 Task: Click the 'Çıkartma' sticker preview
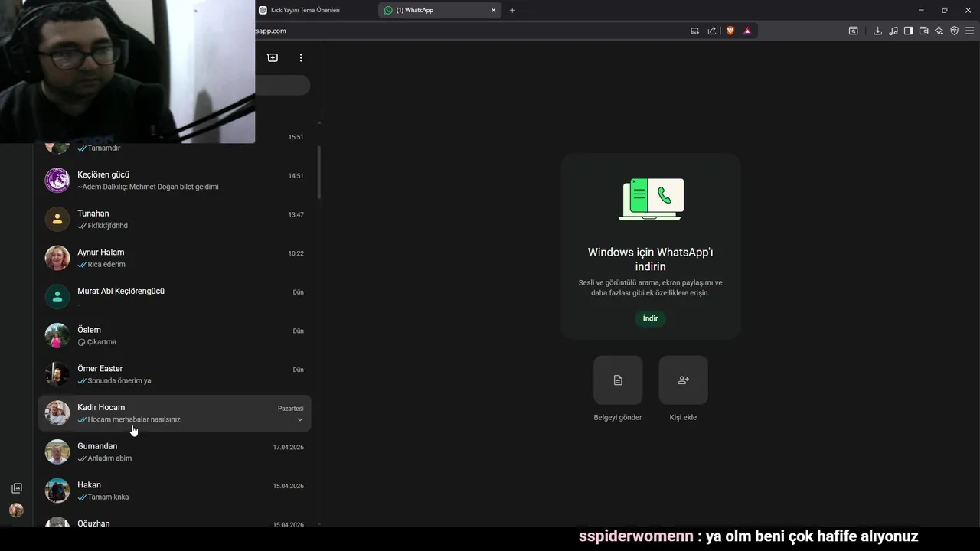click(102, 342)
